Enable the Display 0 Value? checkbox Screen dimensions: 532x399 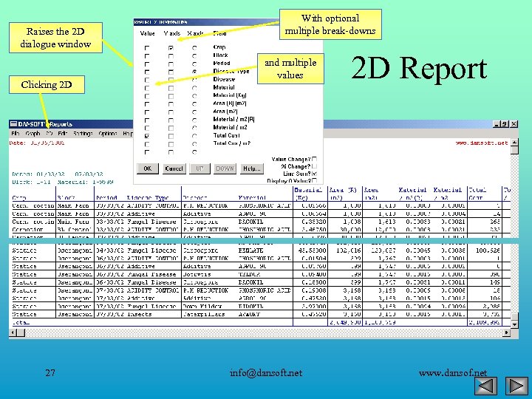[x=315, y=180]
